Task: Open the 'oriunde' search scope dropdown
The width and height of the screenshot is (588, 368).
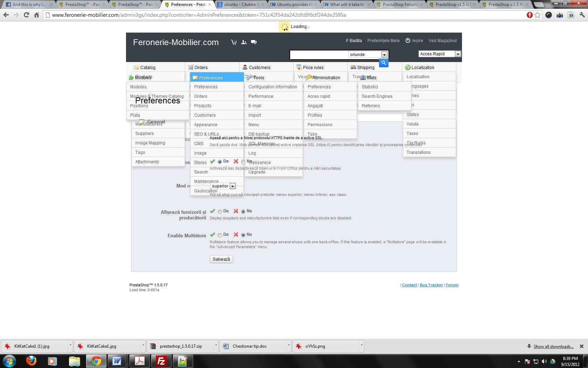Action: point(368,55)
